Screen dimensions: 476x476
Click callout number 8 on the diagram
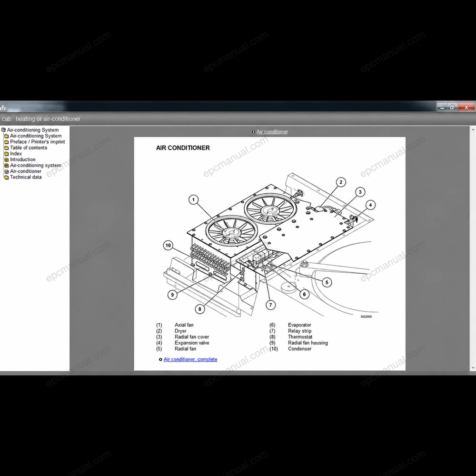(200, 309)
